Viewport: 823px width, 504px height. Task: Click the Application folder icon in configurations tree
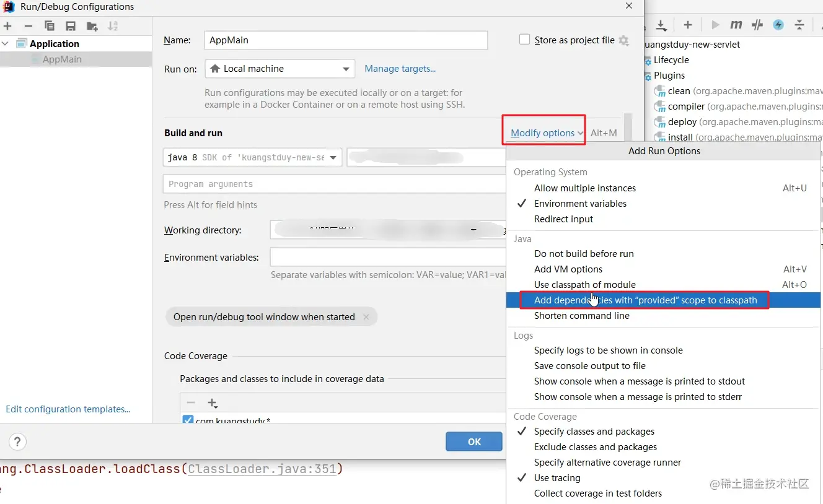[22, 44]
